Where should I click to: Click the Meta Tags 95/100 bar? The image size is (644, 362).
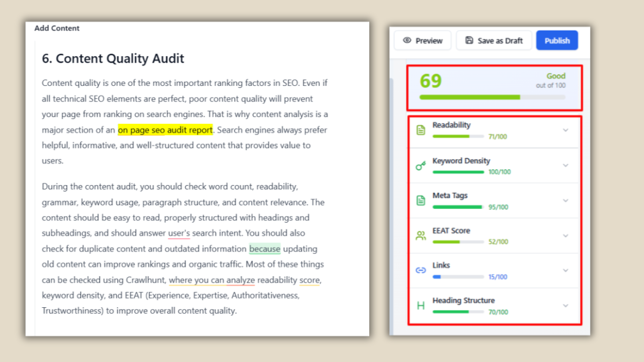pos(458,207)
